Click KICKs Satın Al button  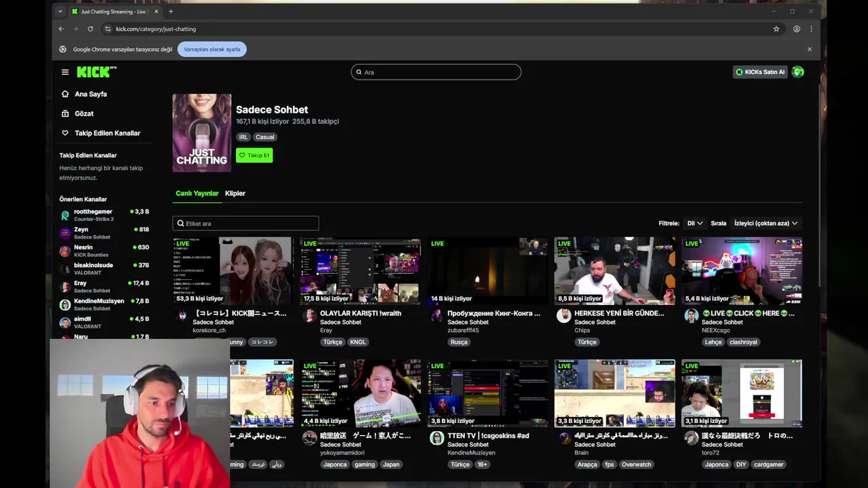[760, 72]
